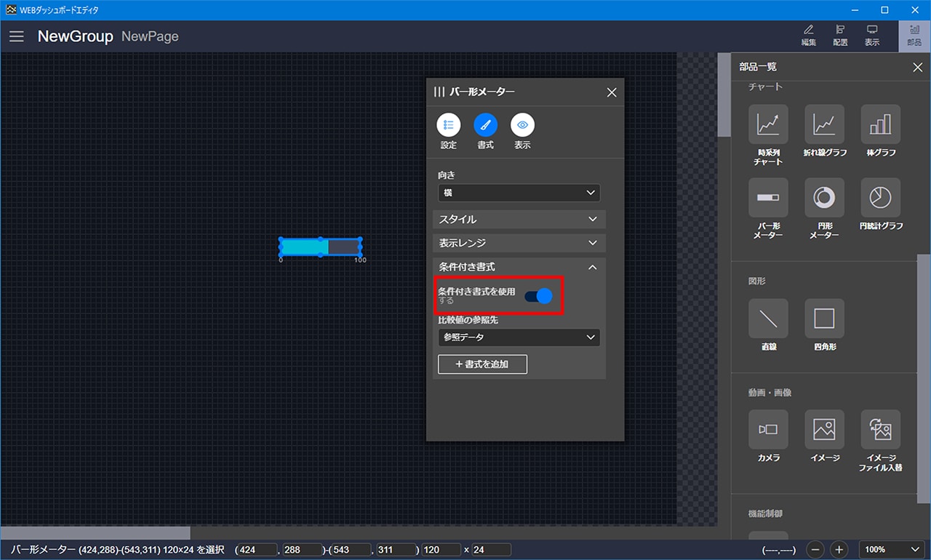The height and width of the screenshot is (560, 931).
Task: Open the hamburger menu
Action: (17, 36)
